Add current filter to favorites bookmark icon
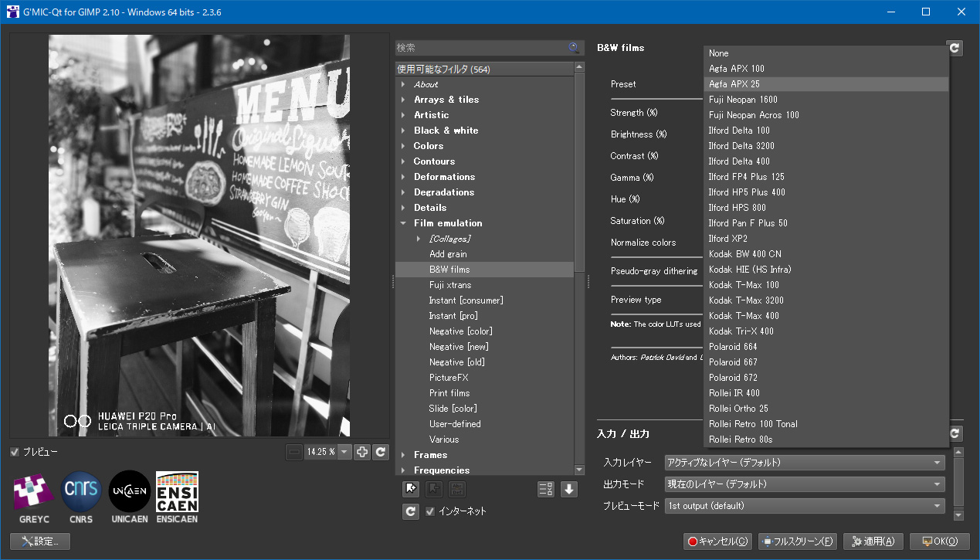This screenshot has width=980, height=560. click(x=412, y=489)
